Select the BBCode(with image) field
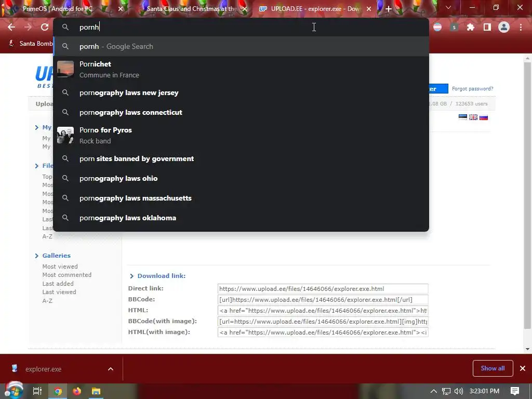 (323, 321)
